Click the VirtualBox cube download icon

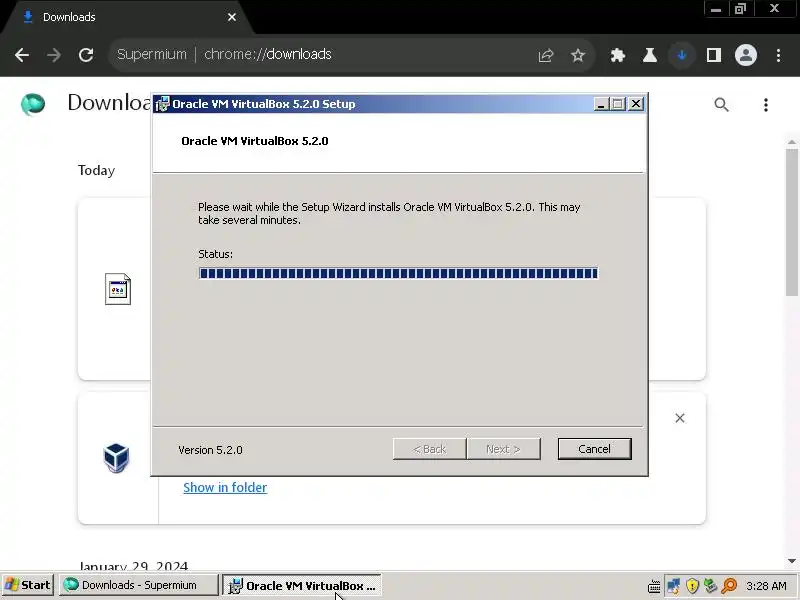coord(116,458)
